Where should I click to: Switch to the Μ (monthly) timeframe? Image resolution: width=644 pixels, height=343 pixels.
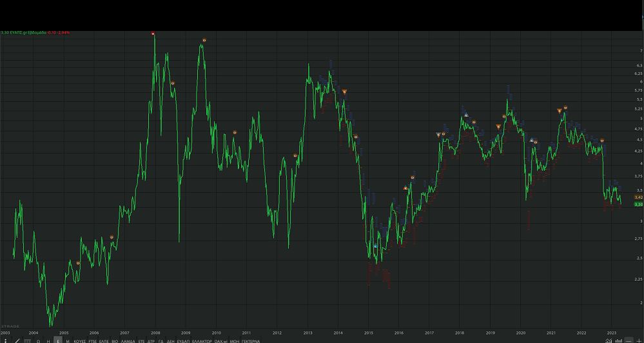pyautogui.click(x=68, y=340)
